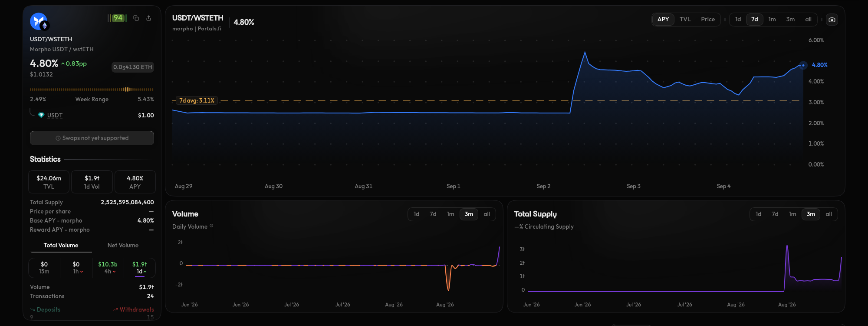Select the APY chart mode
The width and height of the screenshot is (868, 326).
click(663, 20)
